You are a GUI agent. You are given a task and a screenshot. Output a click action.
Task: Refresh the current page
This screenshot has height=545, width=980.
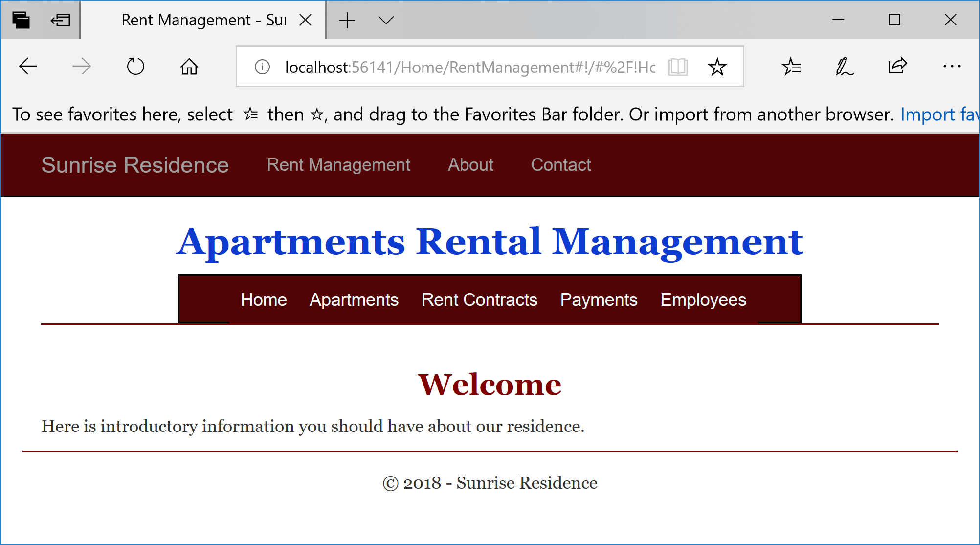pos(135,66)
